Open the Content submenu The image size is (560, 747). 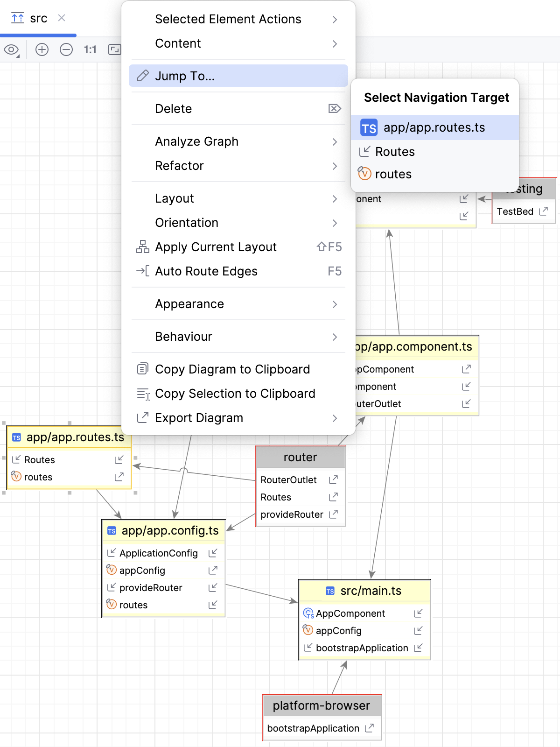pos(238,43)
